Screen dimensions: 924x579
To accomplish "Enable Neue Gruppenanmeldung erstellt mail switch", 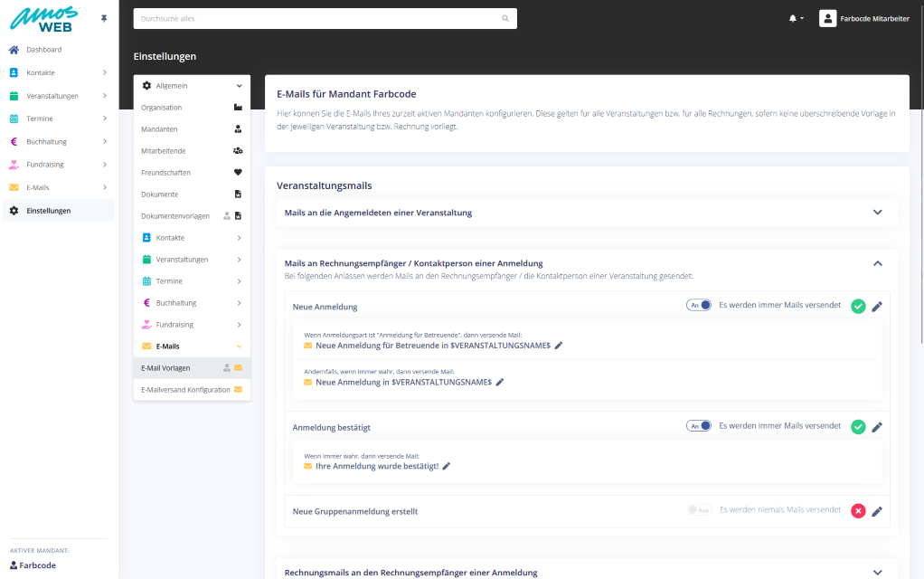I will (699, 509).
